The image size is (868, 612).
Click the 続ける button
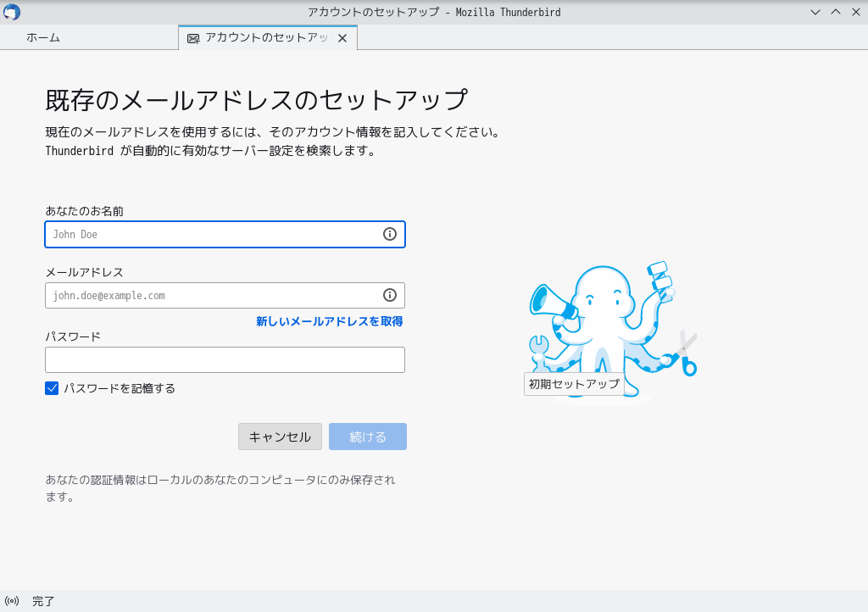368,437
